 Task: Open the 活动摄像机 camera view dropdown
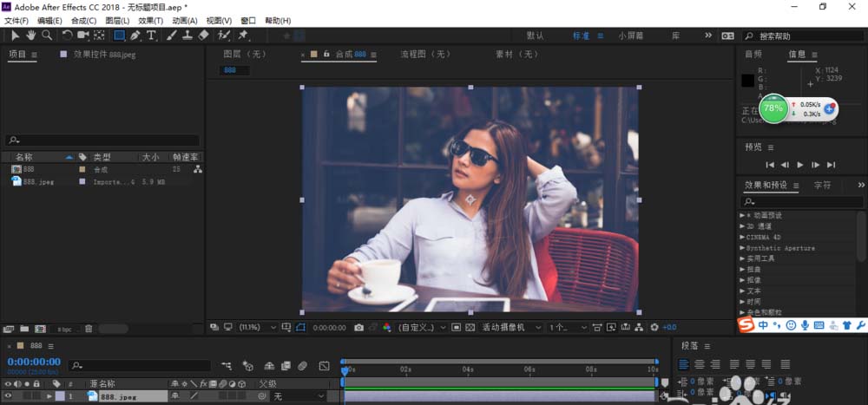[x=511, y=328]
